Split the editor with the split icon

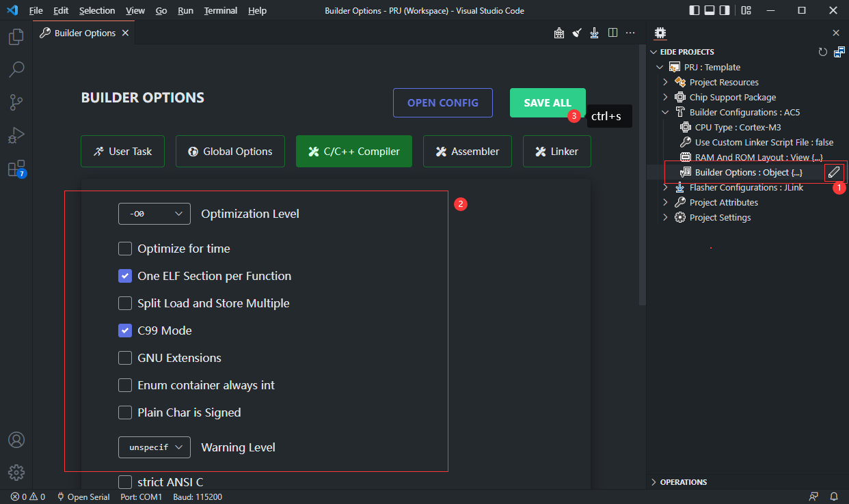[612, 32]
